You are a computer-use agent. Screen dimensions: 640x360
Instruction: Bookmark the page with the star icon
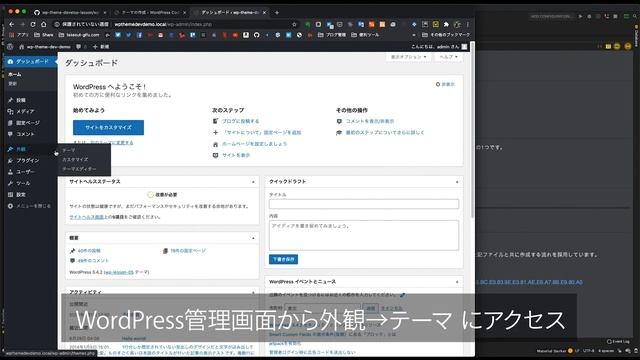[x=294, y=24]
